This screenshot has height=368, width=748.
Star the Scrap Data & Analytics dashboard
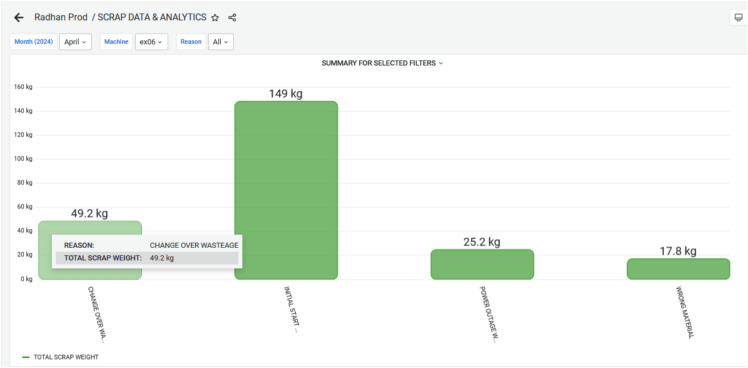[215, 18]
